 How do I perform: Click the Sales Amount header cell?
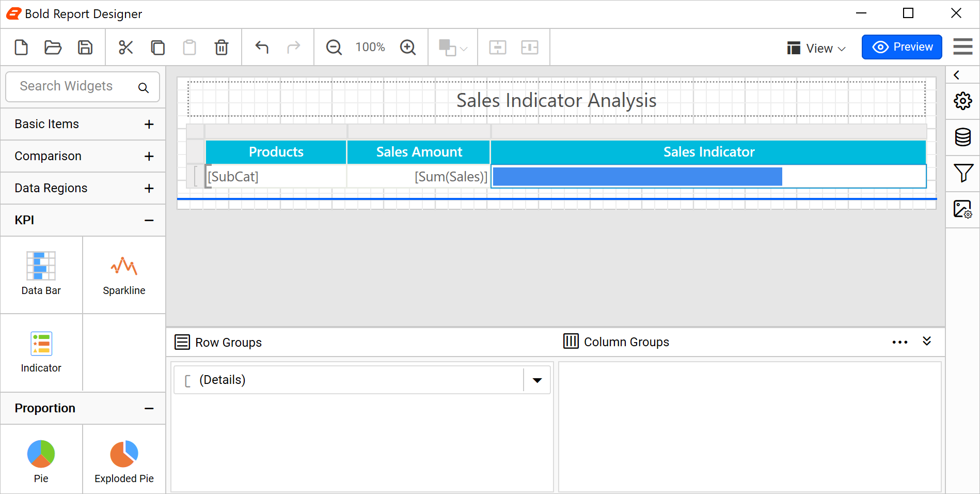[419, 152]
